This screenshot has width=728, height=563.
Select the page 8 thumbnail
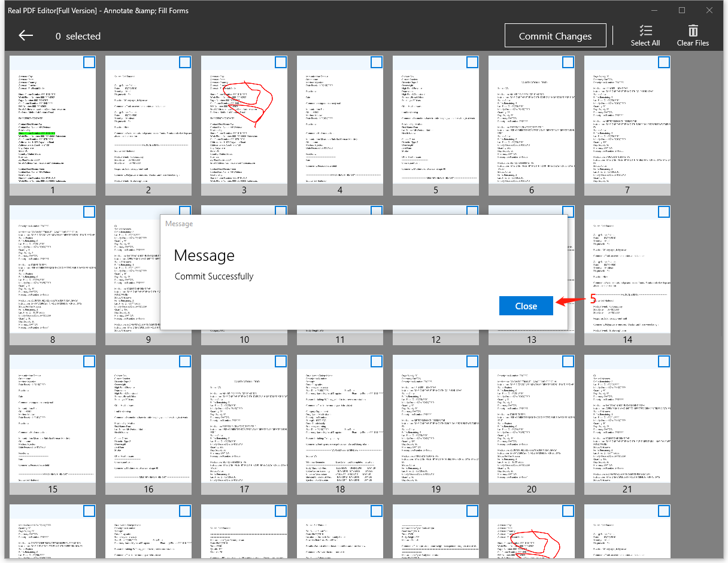tap(53, 275)
